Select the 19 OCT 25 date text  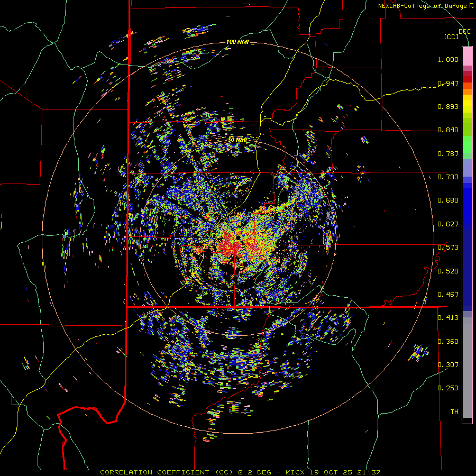[331, 472]
